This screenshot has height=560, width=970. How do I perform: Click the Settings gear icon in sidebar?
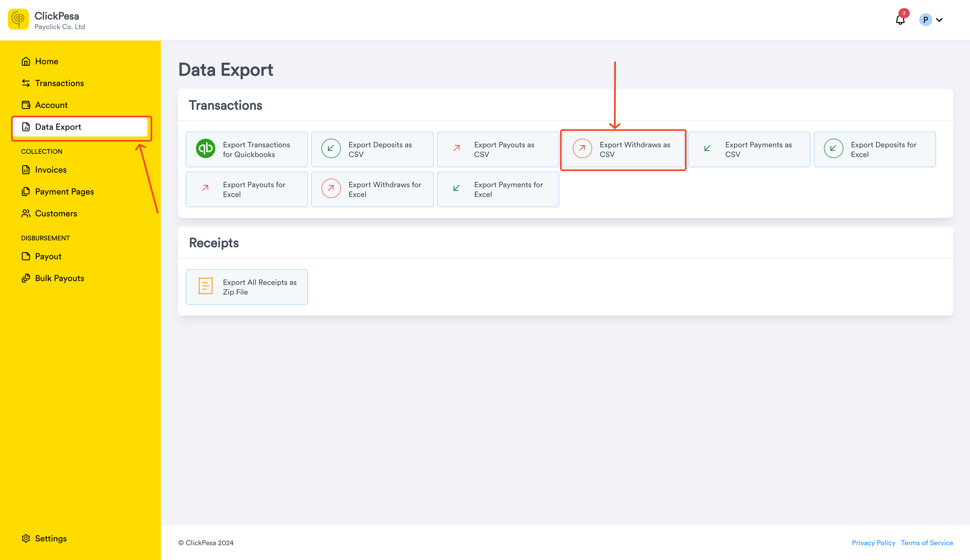(26, 538)
